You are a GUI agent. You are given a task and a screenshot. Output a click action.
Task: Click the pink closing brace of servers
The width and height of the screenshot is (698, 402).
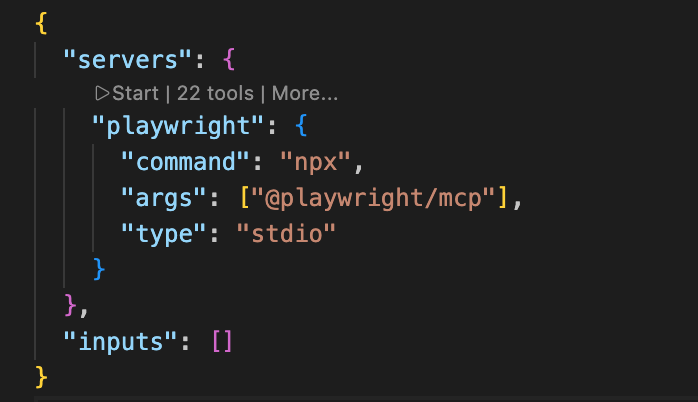70,305
